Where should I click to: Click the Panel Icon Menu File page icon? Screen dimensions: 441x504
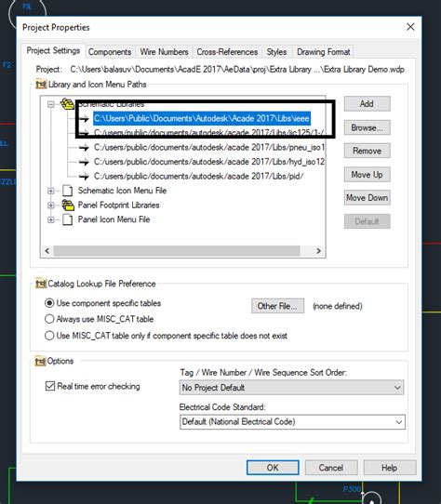click(x=68, y=219)
